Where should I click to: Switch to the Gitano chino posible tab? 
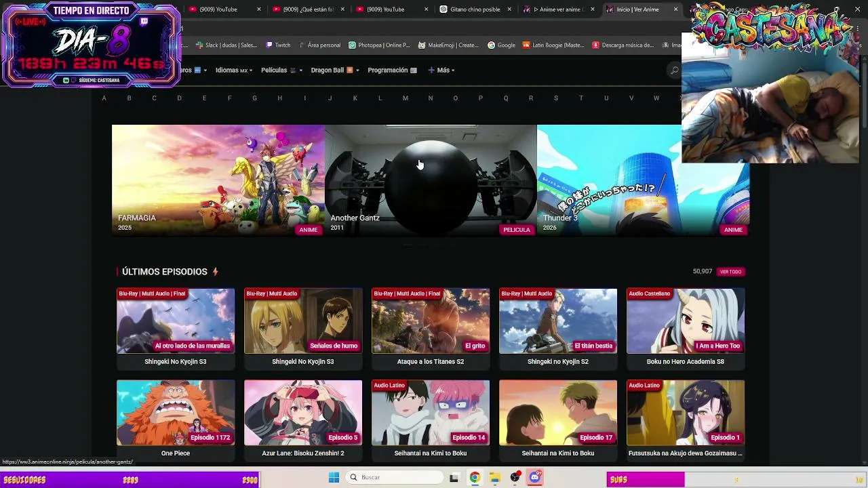(475, 9)
